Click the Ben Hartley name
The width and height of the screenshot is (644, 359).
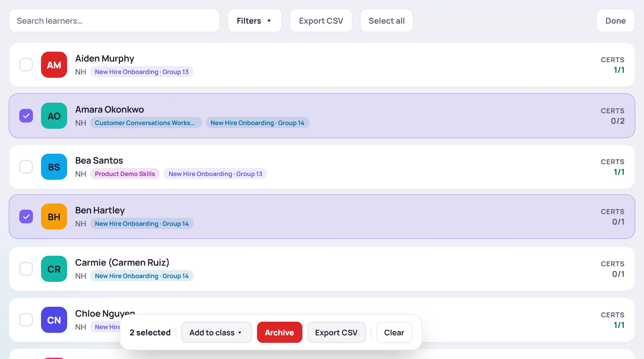point(100,210)
